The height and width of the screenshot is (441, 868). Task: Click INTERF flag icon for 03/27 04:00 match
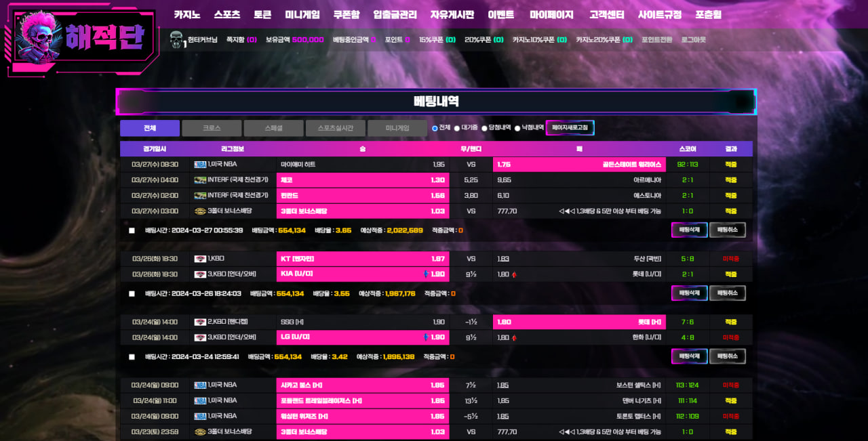(200, 180)
